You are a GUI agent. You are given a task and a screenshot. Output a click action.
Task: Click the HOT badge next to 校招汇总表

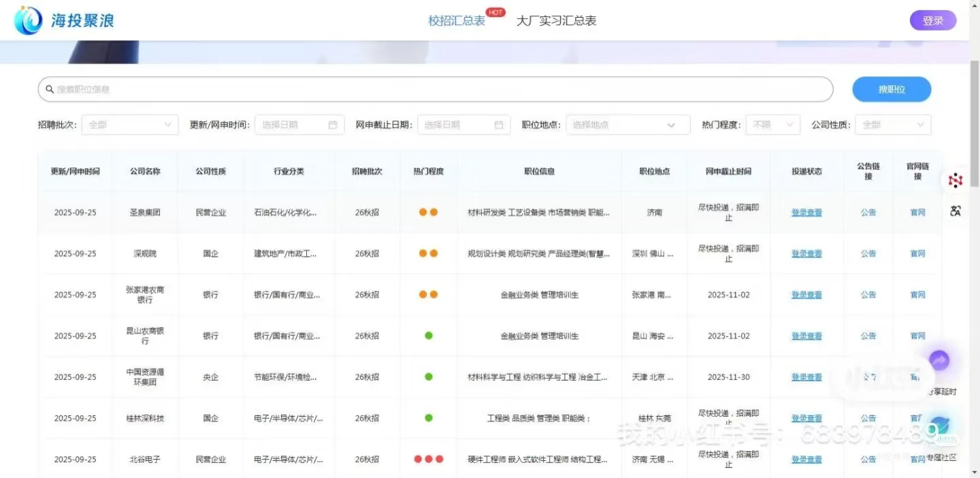(495, 12)
